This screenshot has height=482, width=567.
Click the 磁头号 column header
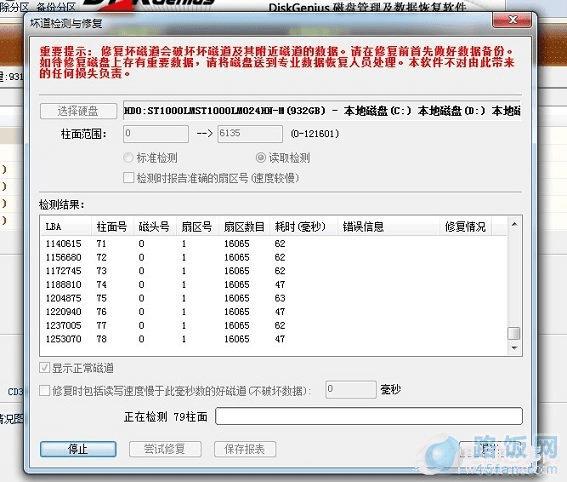click(x=154, y=227)
